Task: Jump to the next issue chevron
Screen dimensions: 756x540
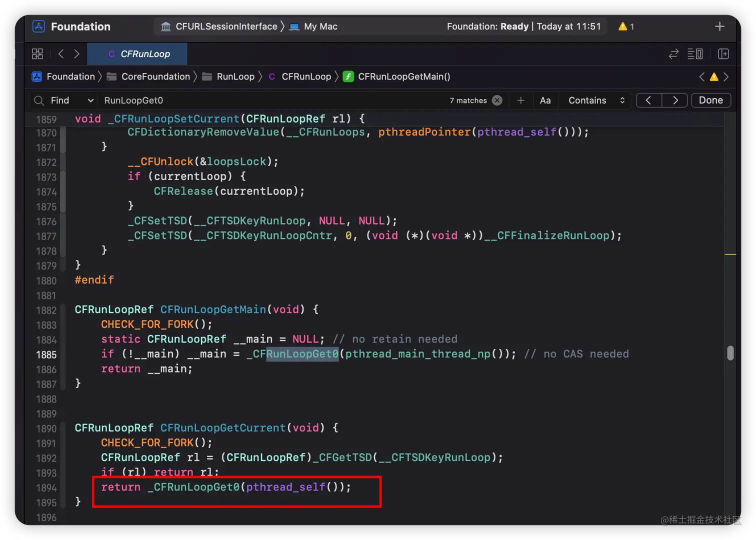Action: tap(726, 76)
